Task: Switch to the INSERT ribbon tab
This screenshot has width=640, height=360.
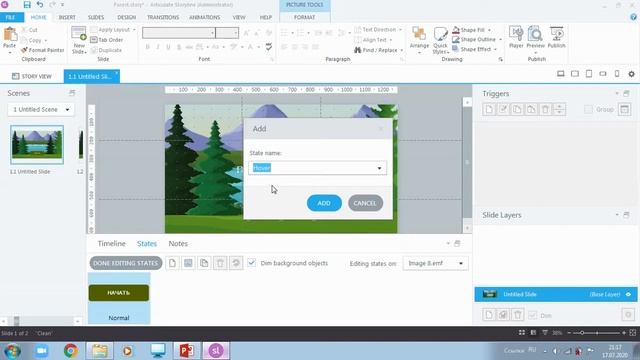Action: (67, 17)
